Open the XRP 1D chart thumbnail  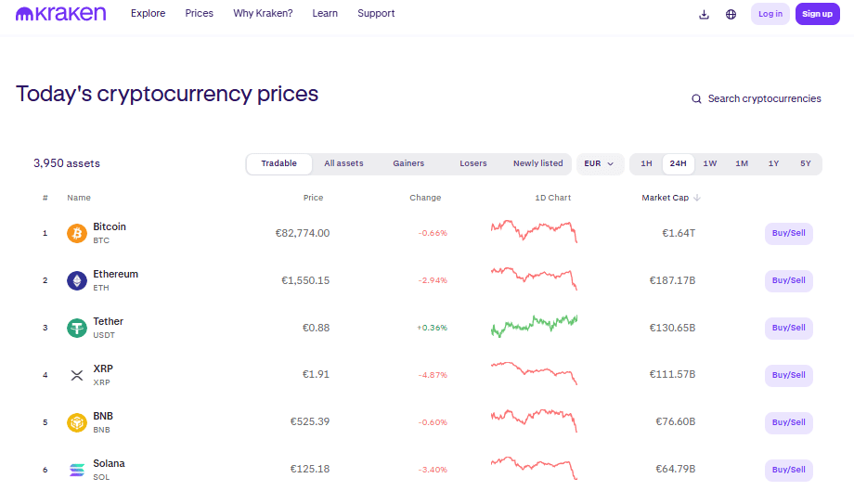(534, 373)
